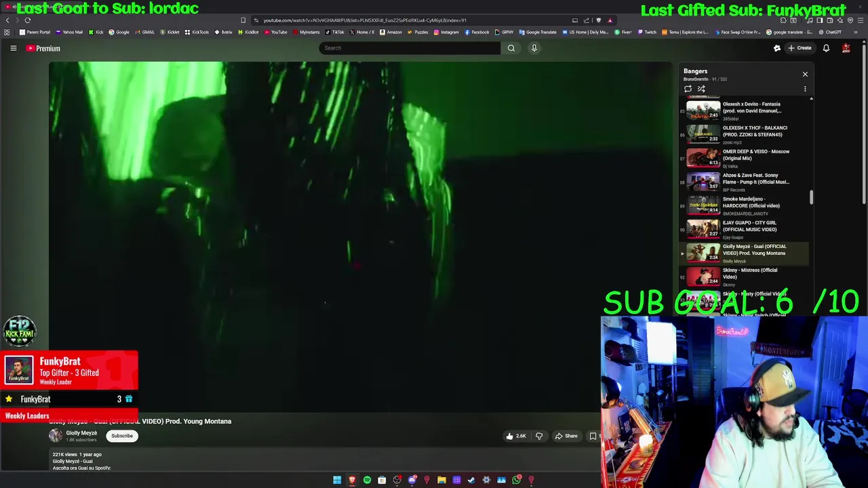Open GMAIL bookmark

click(145, 32)
